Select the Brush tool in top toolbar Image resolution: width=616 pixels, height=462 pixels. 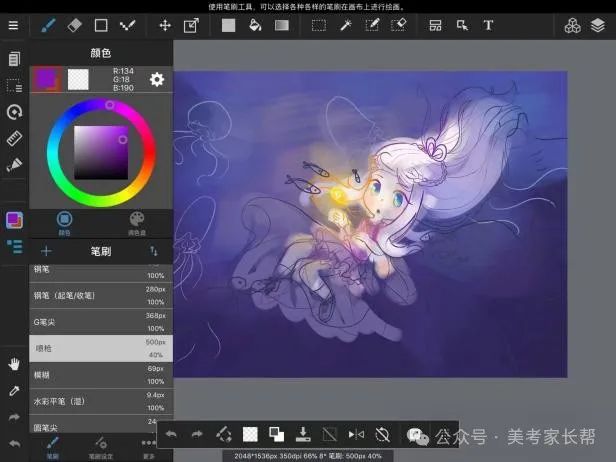[x=48, y=26]
